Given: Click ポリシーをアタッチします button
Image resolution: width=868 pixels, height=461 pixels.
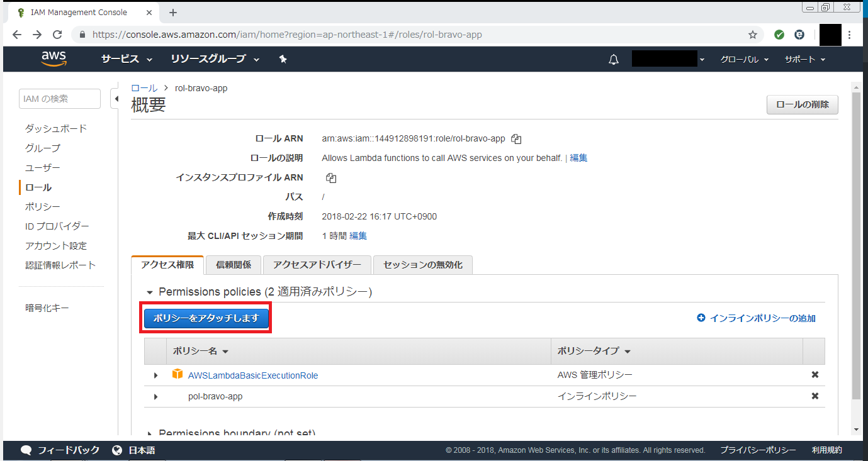Looking at the screenshot, I should 206,318.
